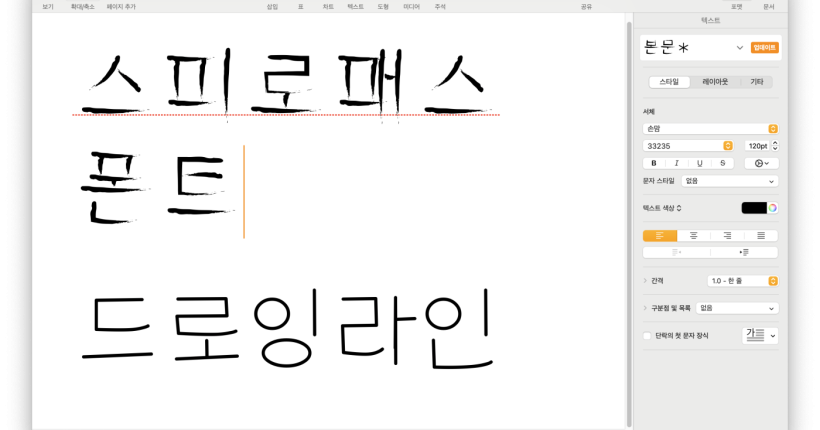Open the color wheel picker
The width and height of the screenshot is (820, 430).
click(x=773, y=208)
